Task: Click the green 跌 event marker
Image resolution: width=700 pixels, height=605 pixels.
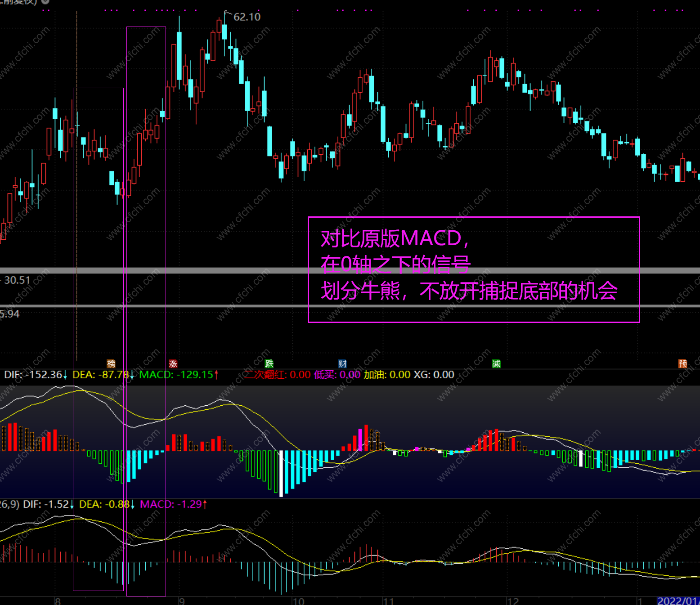Action: click(x=269, y=363)
